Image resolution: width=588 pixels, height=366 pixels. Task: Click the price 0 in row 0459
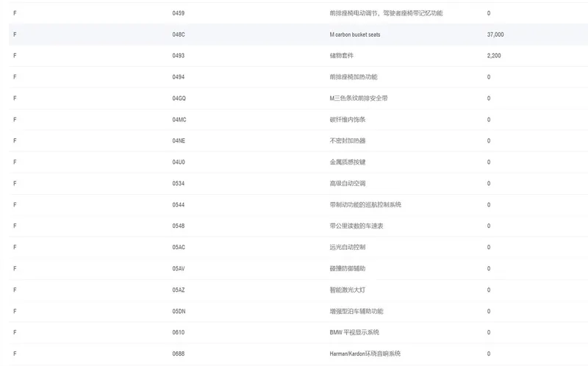(489, 13)
